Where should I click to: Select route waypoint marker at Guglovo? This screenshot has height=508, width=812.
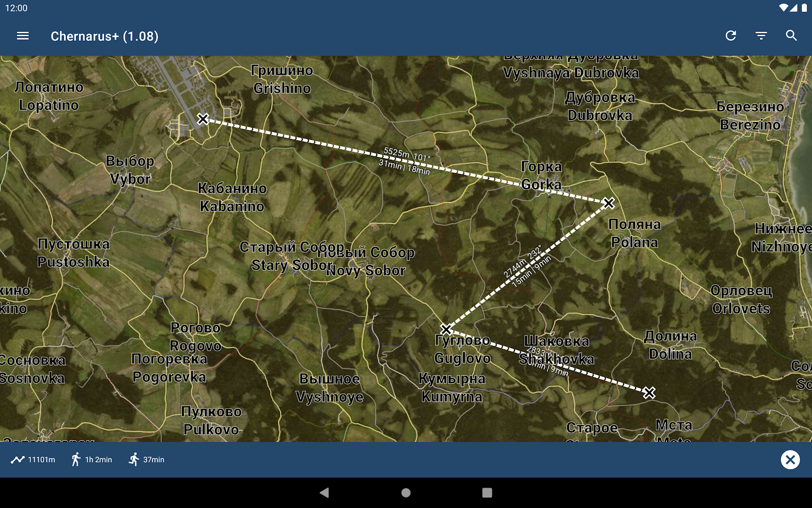(446, 329)
